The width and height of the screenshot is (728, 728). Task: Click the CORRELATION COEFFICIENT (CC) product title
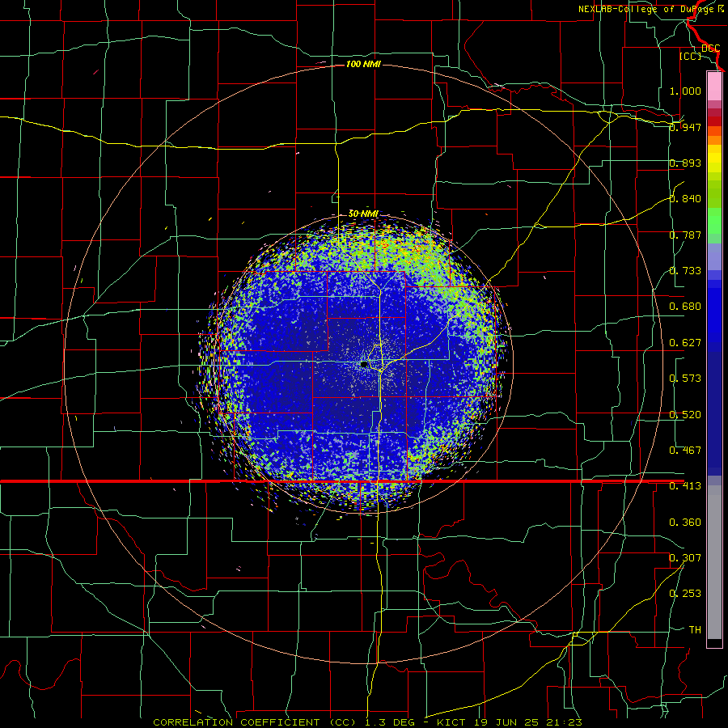(x=255, y=722)
